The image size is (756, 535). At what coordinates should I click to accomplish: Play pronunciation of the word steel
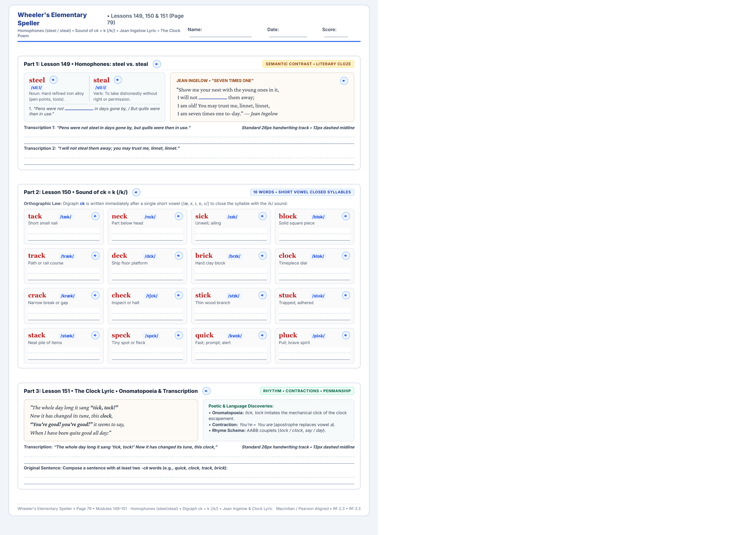(53, 80)
